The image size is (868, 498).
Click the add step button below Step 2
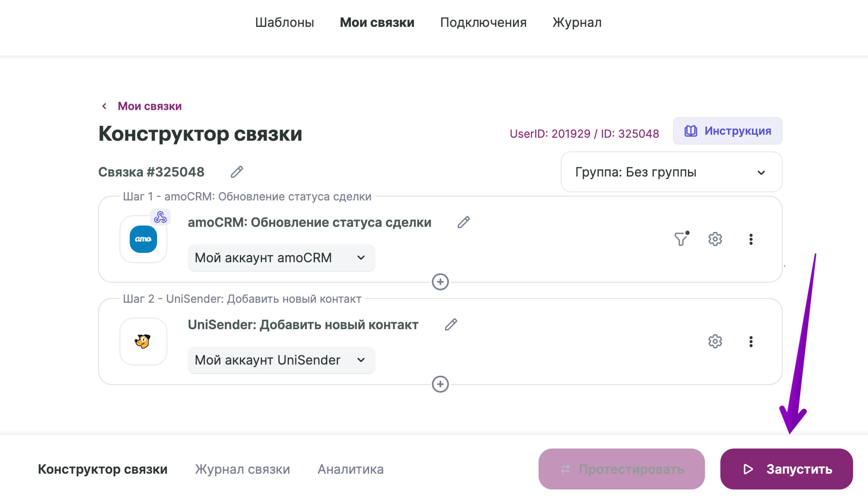[440, 384]
